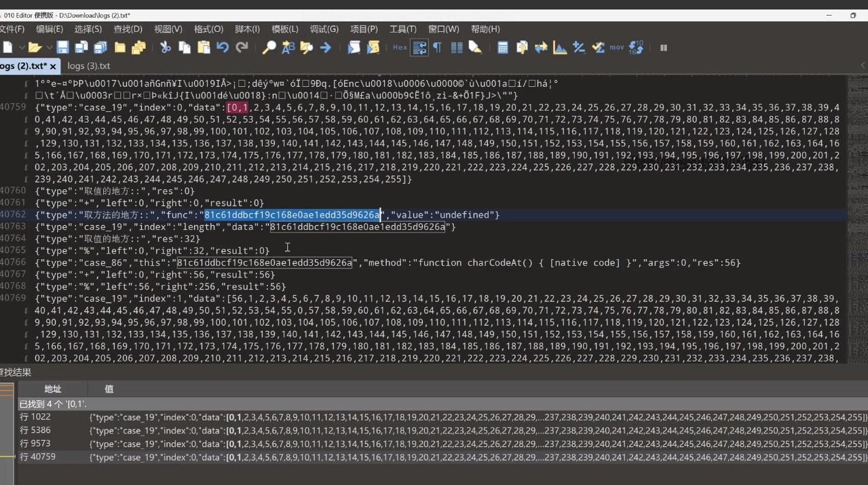Open the 窗口(W) menu
This screenshot has width=868, height=485.
(x=444, y=29)
